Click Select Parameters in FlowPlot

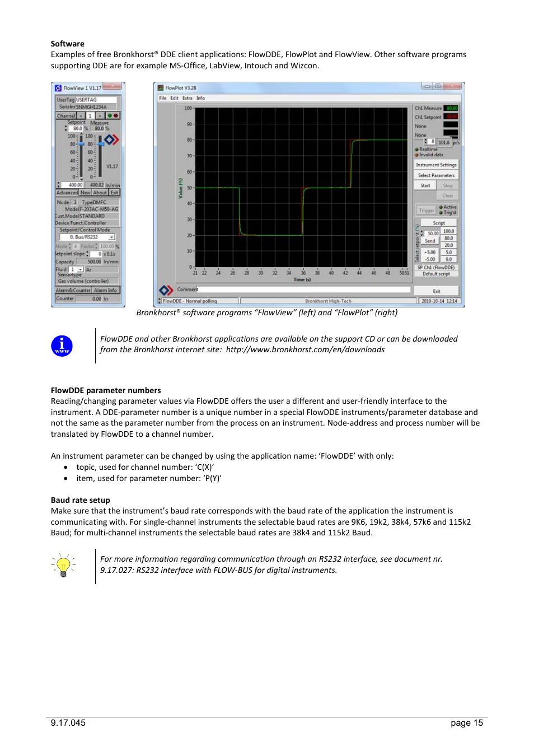[x=436, y=175]
